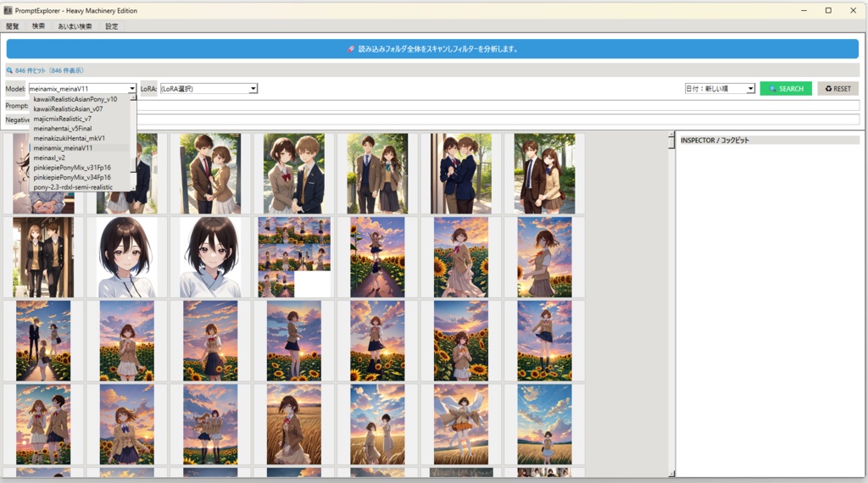Switch to the 検索 tab

pyautogui.click(x=38, y=26)
